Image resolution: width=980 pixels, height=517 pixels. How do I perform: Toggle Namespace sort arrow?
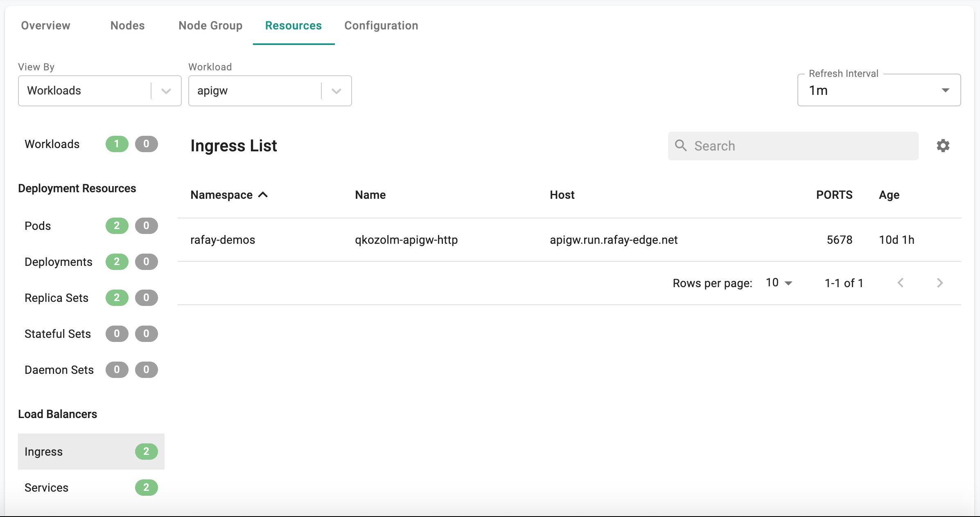[x=263, y=195]
